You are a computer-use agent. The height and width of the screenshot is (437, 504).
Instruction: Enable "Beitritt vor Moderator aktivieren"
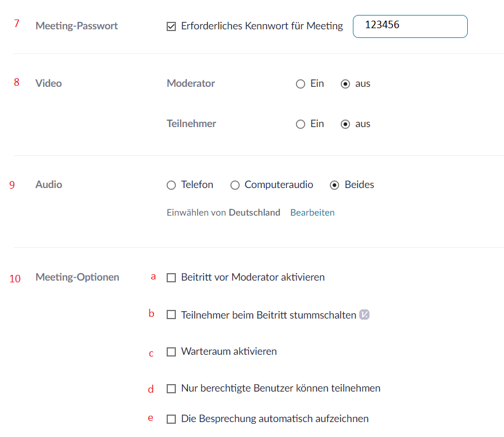pyautogui.click(x=171, y=278)
